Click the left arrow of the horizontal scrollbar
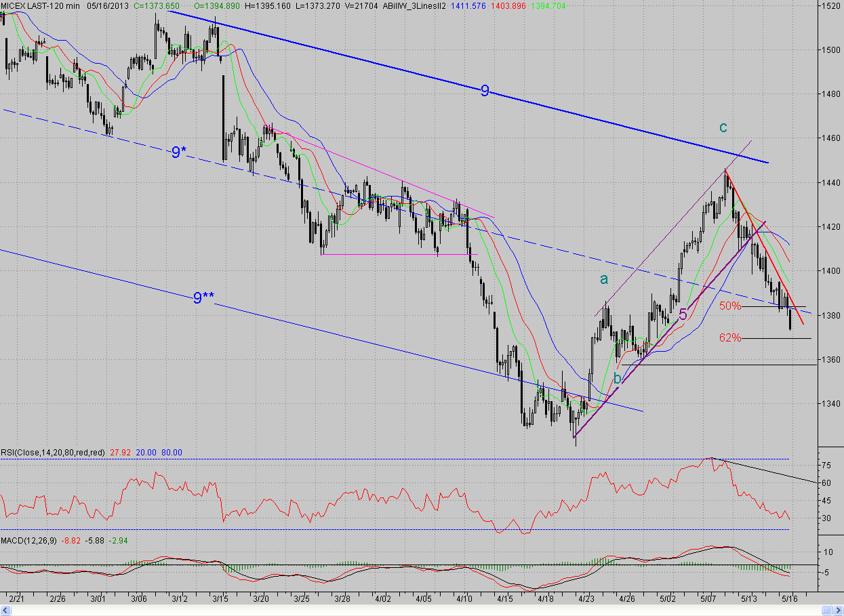The width and height of the screenshot is (844, 616). [x=4, y=611]
